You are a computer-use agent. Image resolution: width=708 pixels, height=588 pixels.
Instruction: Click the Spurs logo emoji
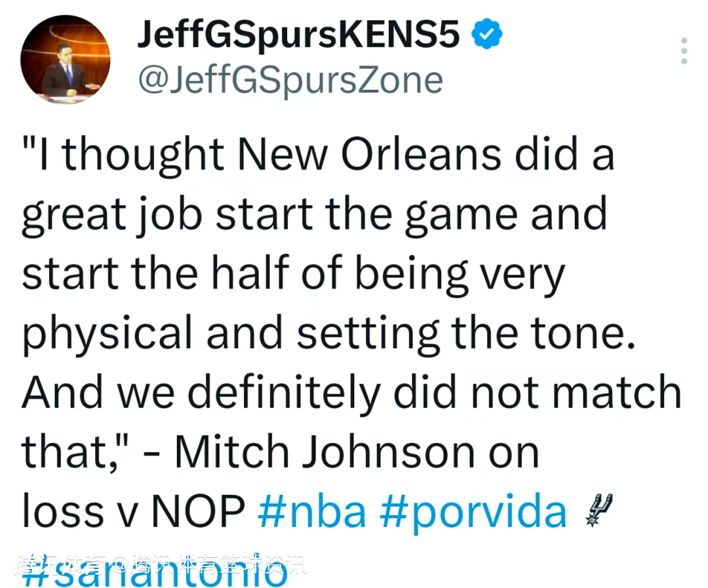(597, 510)
